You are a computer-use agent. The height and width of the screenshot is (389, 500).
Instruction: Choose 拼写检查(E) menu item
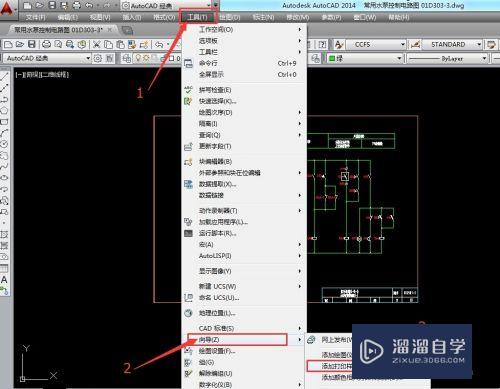[244, 90]
